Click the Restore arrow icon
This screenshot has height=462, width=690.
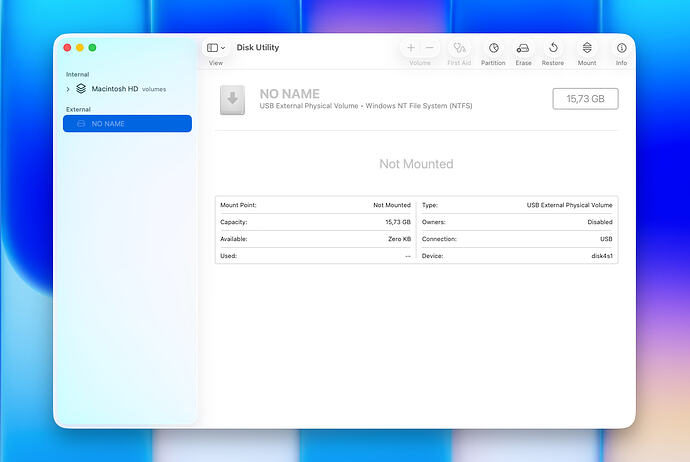[553, 48]
